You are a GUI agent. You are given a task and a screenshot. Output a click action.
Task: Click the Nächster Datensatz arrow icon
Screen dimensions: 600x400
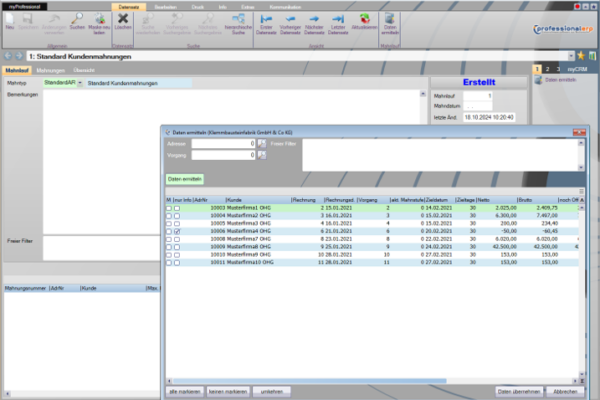tap(311, 19)
